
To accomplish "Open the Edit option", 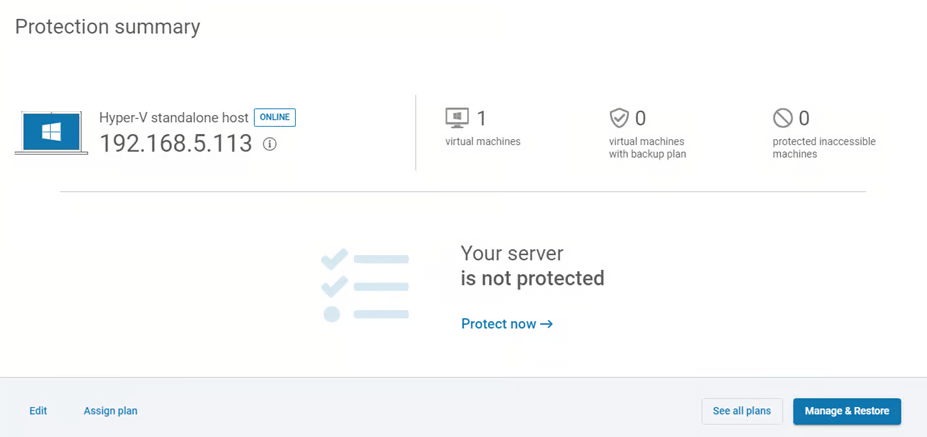I will (38, 411).
